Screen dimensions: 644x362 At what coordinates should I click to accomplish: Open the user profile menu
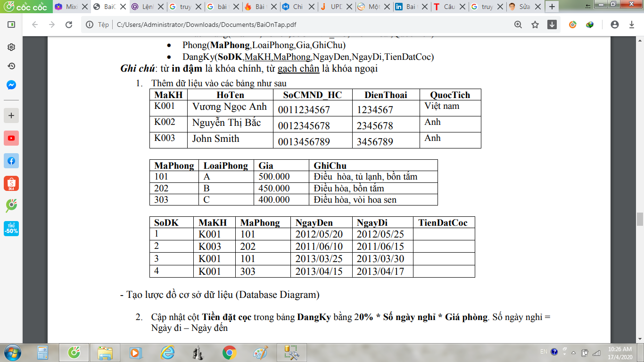coord(614,25)
